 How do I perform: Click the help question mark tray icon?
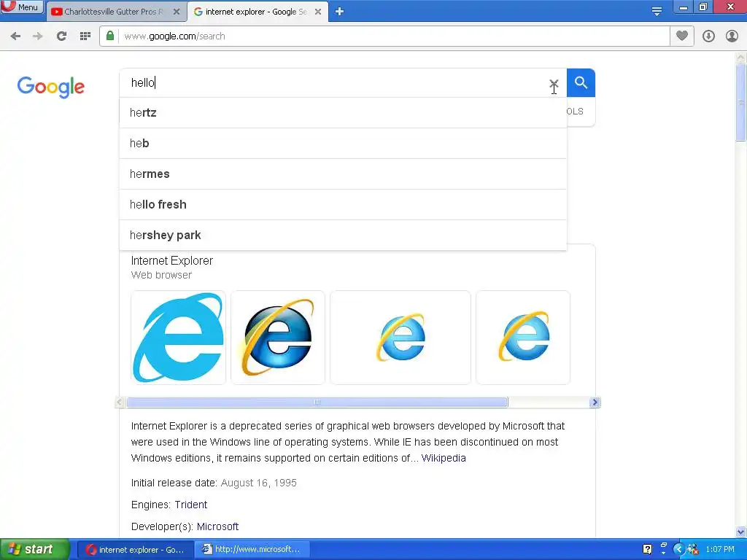[x=647, y=549]
